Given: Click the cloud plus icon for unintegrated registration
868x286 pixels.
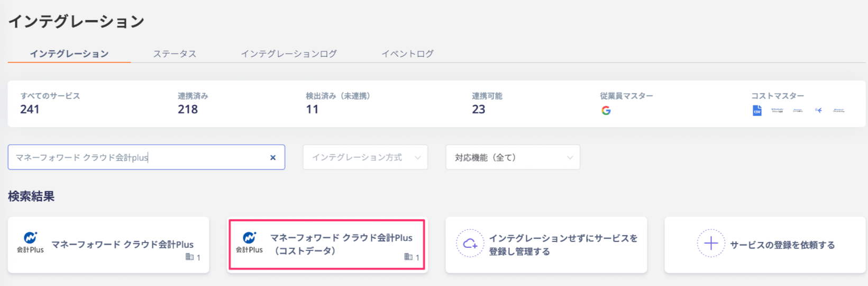Looking at the screenshot, I should [470, 243].
